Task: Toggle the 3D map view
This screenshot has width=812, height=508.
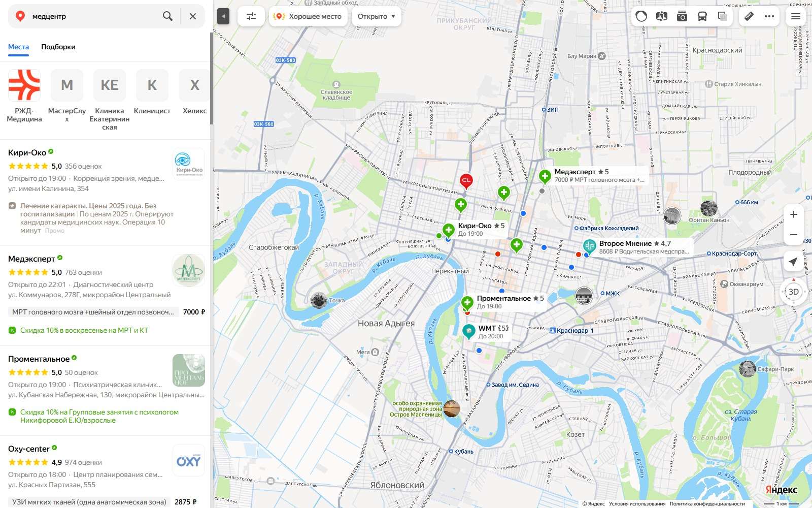Action: pyautogui.click(x=794, y=292)
